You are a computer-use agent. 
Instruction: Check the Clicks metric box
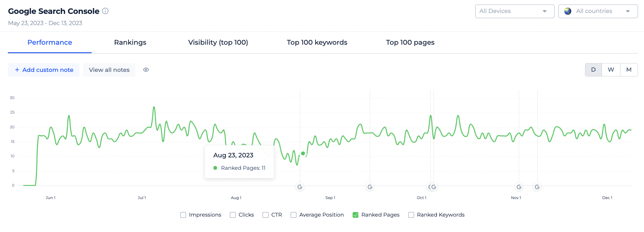[x=233, y=215]
